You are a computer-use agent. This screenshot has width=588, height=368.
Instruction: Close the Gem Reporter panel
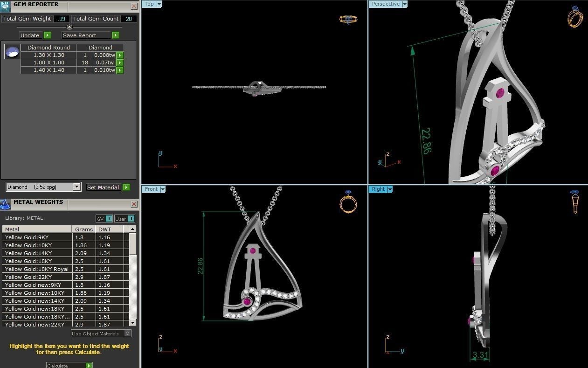pos(134,7)
